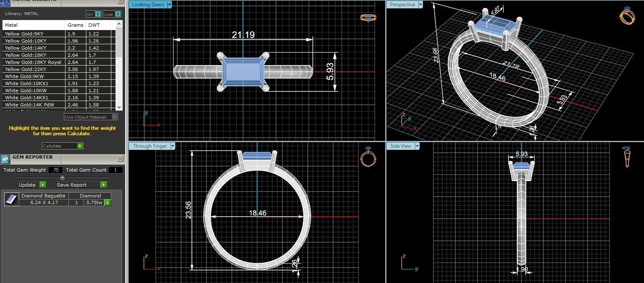Click the Total Gem Count value field
The width and height of the screenshot is (644, 283).
(x=116, y=170)
